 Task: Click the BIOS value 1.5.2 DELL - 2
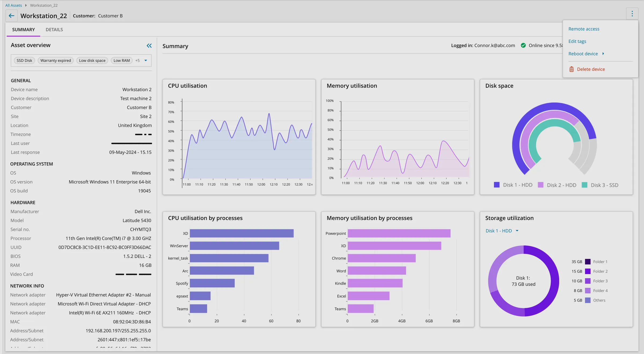137,256
